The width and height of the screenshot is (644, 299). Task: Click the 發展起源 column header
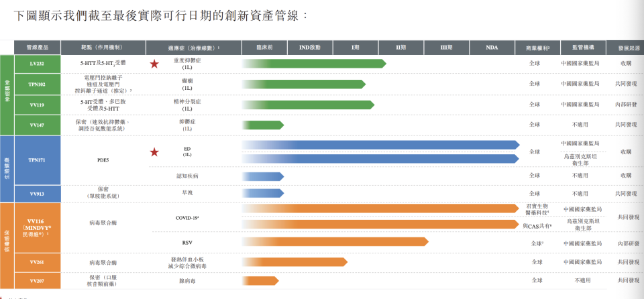tap(625, 48)
